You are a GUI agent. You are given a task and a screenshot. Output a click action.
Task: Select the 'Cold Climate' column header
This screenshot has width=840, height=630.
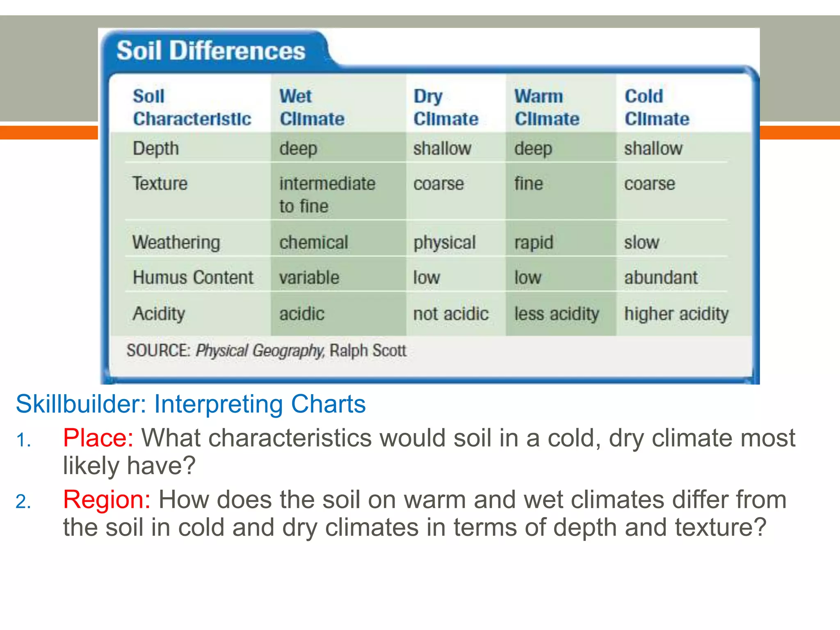[657, 107]
